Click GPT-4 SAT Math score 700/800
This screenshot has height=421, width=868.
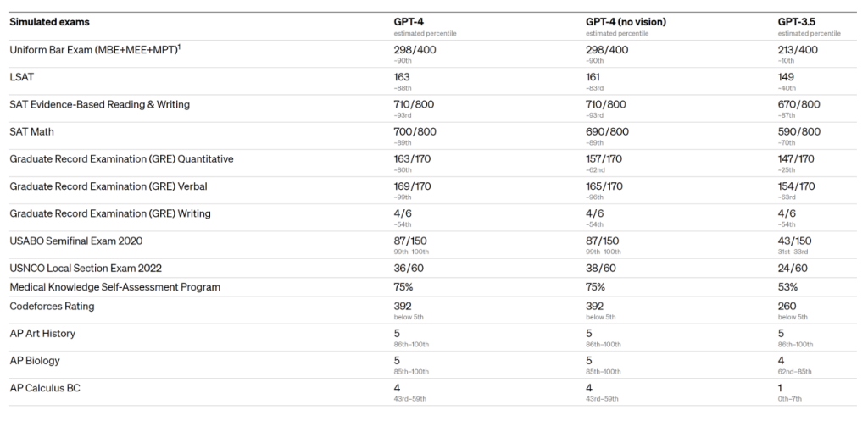[415, 131]
